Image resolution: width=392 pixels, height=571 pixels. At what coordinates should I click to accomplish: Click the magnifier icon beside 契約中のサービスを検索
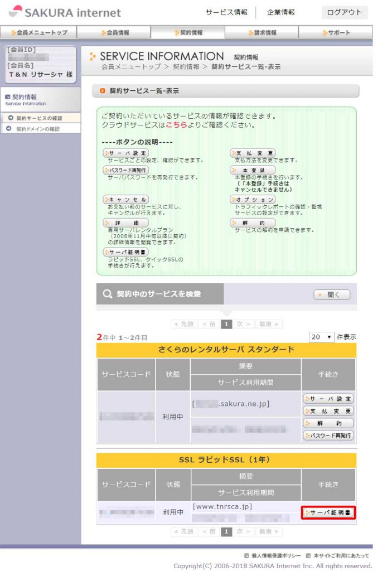click(x=107, y=294)
